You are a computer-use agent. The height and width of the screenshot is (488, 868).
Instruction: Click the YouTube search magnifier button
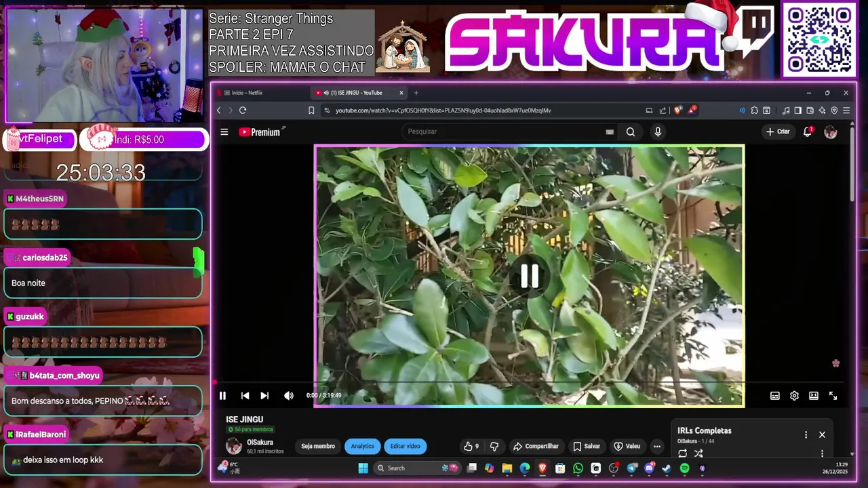point(631,132)
